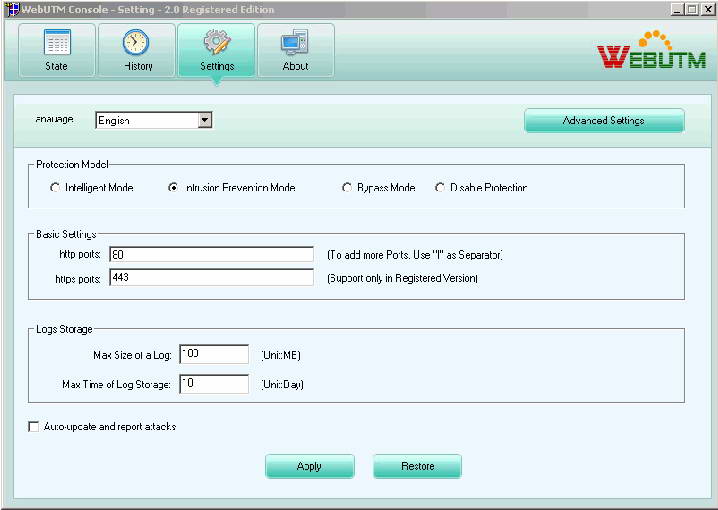Click the '(Unit:MB)' label

click(281, 355)
